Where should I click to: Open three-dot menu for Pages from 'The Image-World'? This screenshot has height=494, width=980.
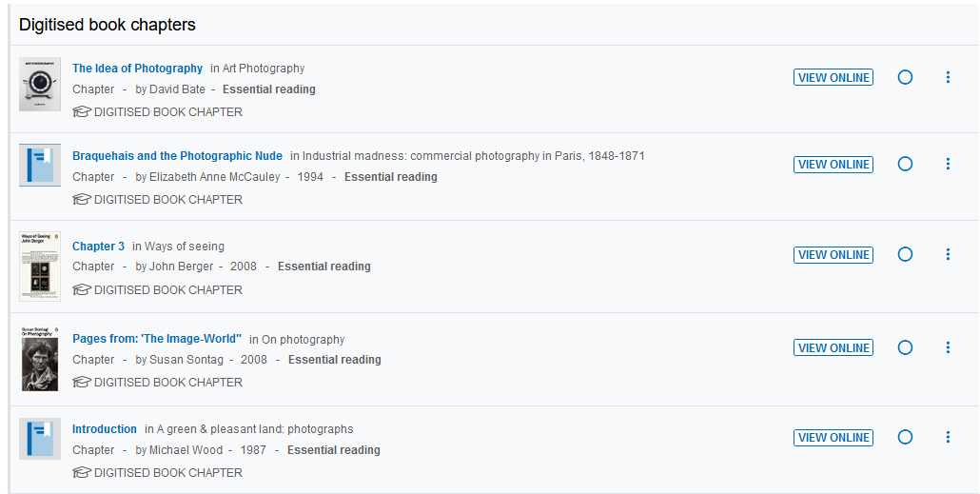(948, 347)
